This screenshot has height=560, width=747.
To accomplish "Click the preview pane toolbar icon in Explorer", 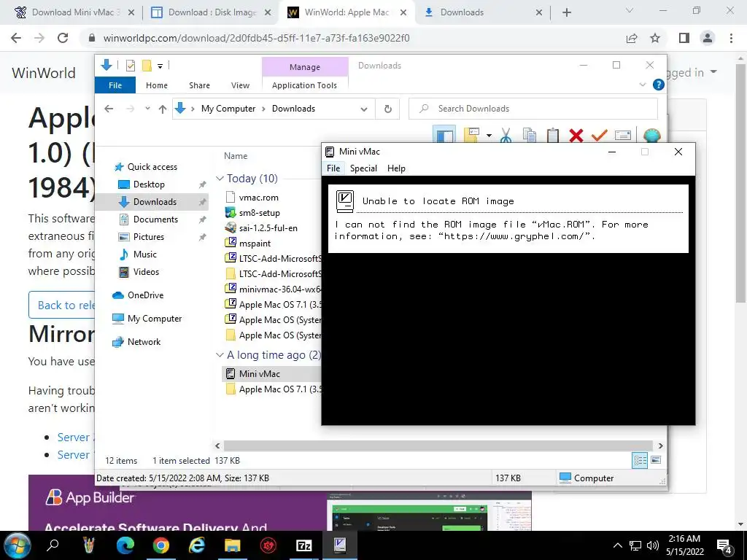I will click(x=444, y=135).
